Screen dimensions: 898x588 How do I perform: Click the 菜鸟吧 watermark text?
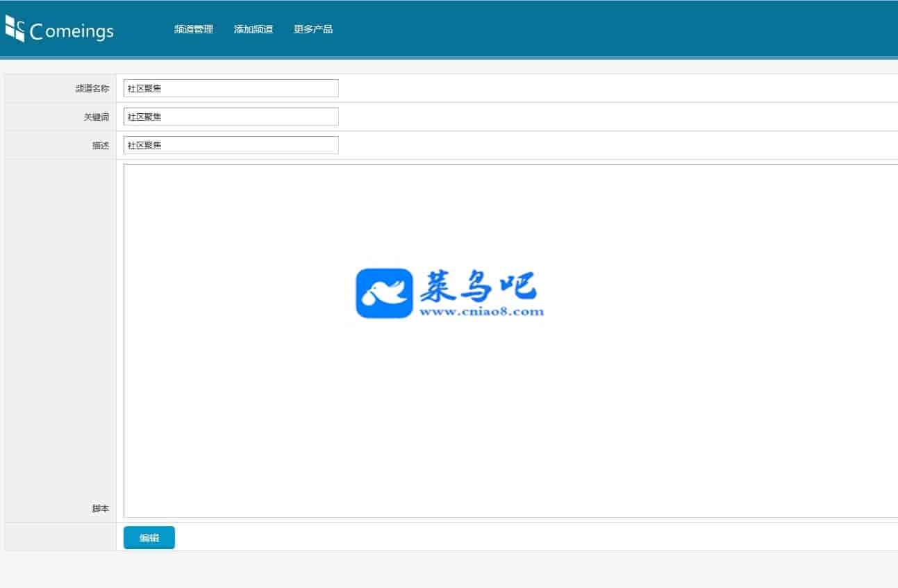(478, 286)
